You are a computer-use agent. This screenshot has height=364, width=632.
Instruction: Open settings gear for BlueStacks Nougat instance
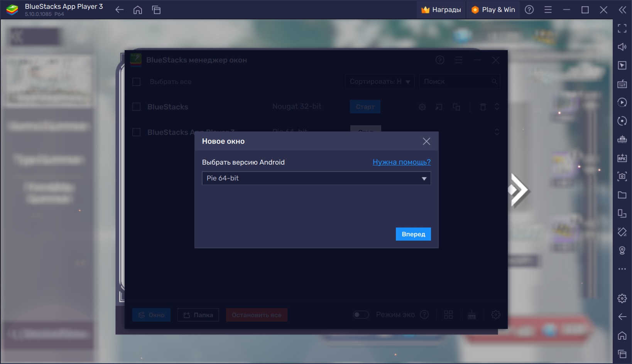coord(422,107)
